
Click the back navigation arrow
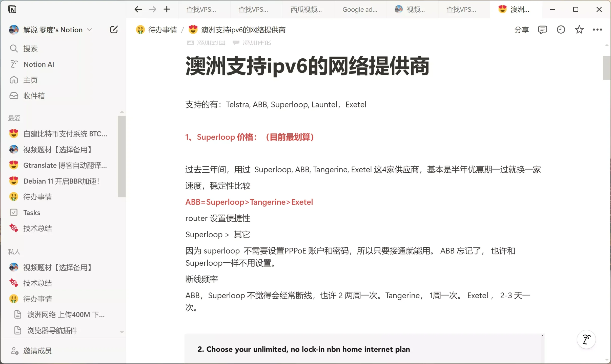pyautogui.click(x=138, y=9)
